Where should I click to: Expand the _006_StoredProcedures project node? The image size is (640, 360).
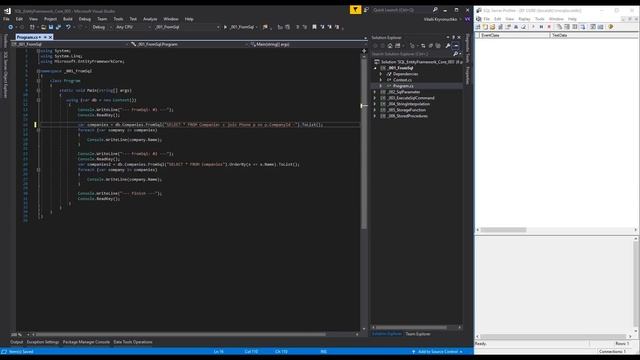point(375,116)
